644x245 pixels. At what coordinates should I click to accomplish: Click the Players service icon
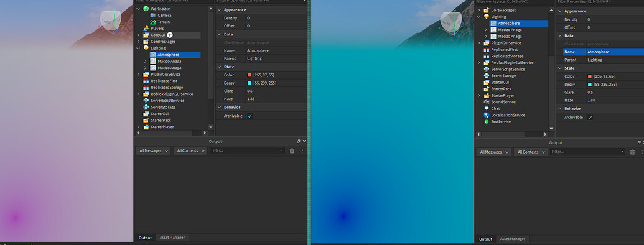146,29
